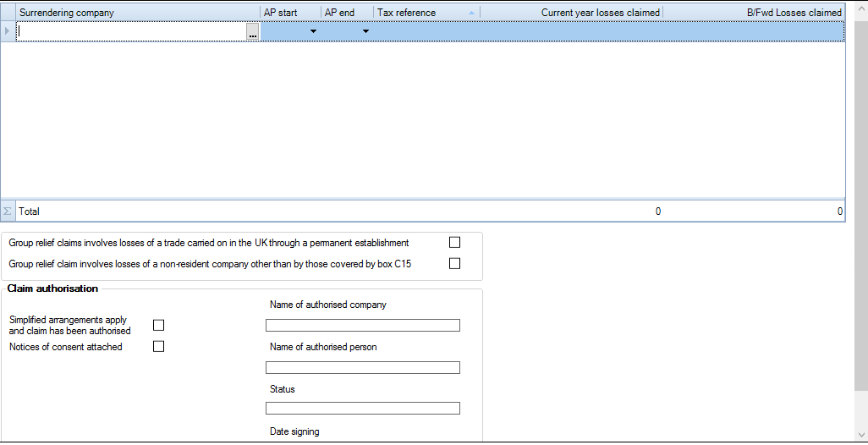This screenshot has height=445, width=868.
Task: Open the Surrendering company lookup ellipsis button
Action: tap(253, 31)
